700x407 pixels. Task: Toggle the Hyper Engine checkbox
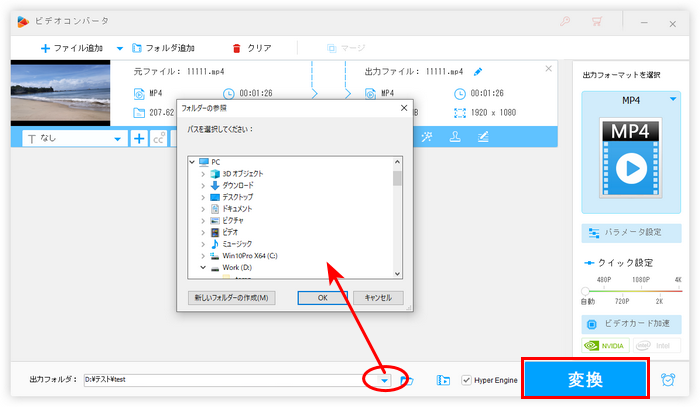[466, 380]
